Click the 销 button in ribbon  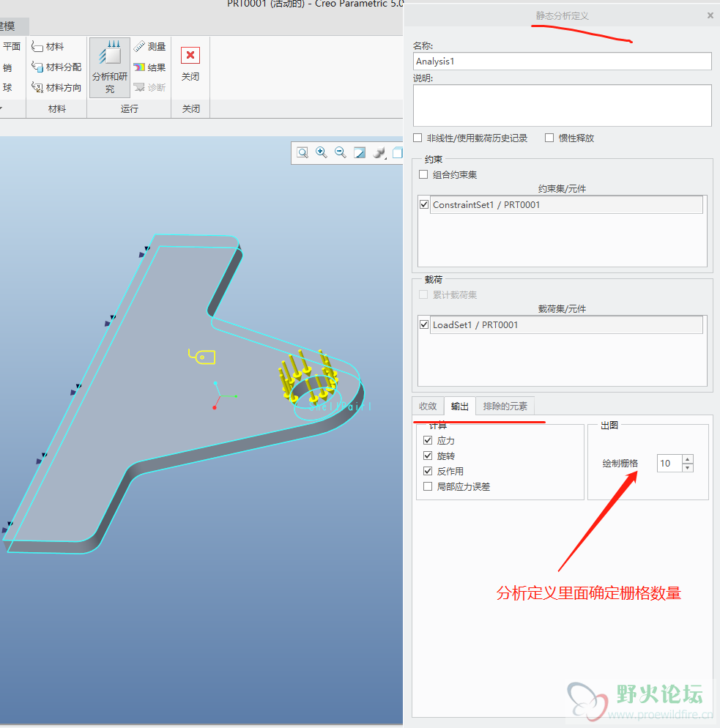click(7, 67)
